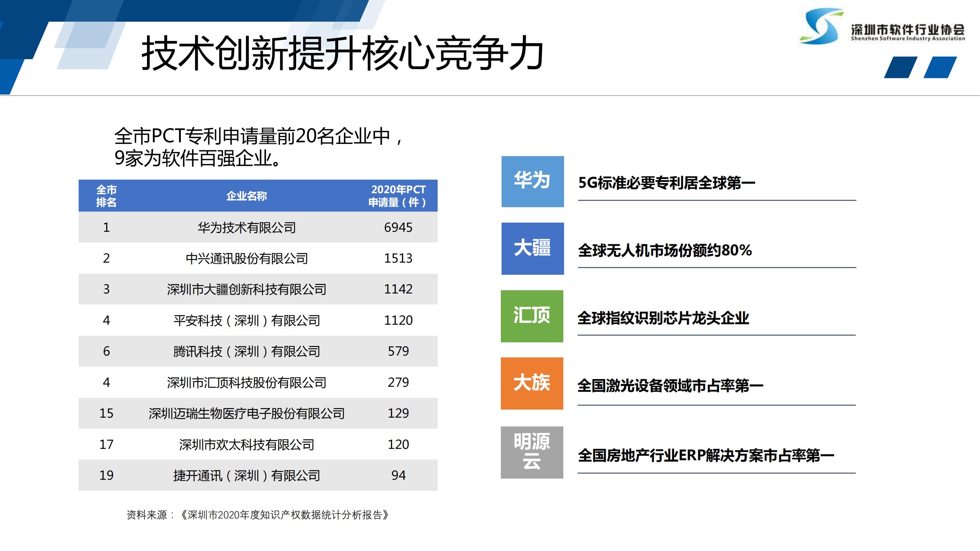Click the blue 大疆 label box
The height and width of the screenshot is (551, 980).
[532, 249]
